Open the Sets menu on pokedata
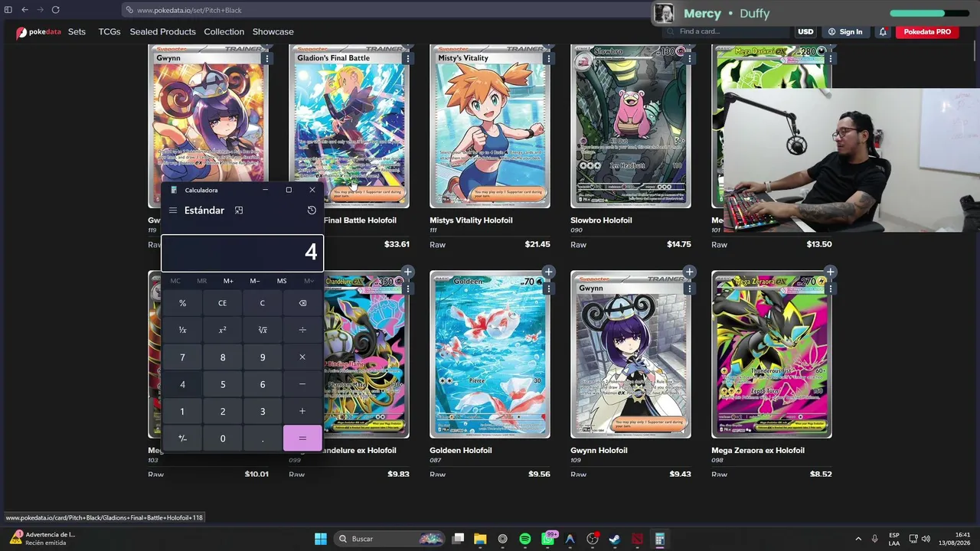The image size is (980, 551). (77, 32)
